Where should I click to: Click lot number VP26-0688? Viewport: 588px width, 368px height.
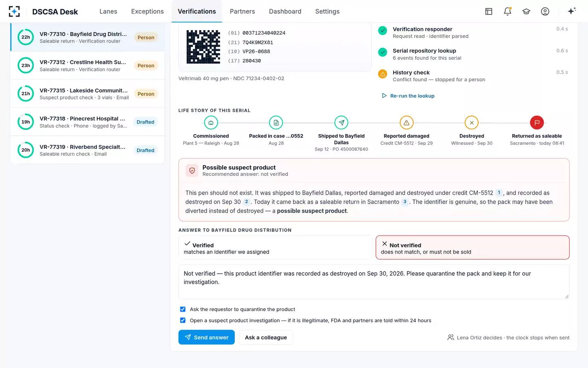[x=256, y=51]
